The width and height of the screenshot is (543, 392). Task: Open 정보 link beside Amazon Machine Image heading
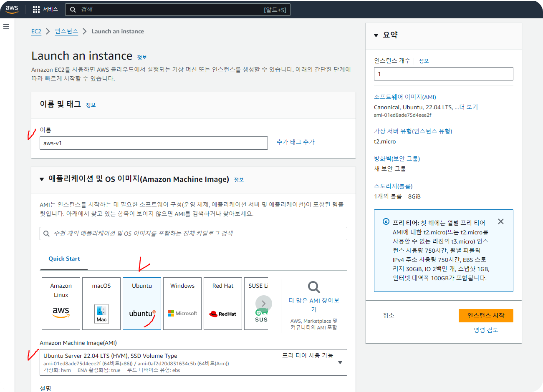239,180
